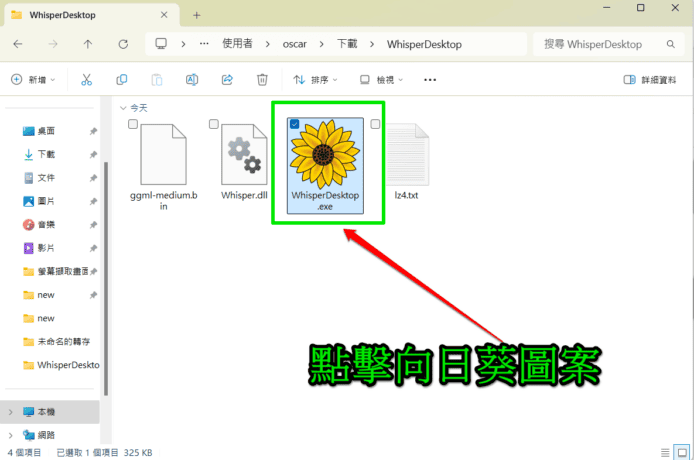Click the Cut scissors icon

coord(87,80)
